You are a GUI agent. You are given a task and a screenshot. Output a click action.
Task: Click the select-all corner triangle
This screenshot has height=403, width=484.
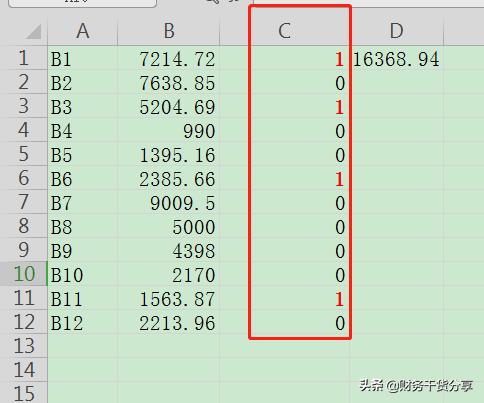(33, 32)
